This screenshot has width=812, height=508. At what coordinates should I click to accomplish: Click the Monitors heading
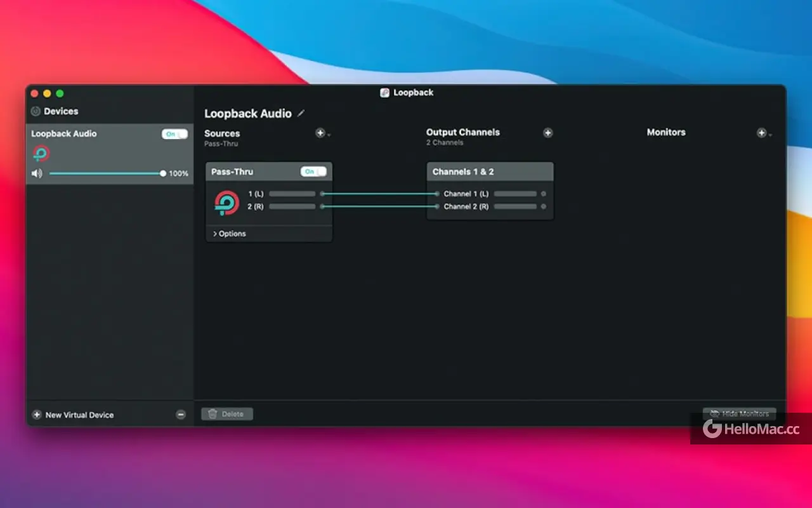tap(666, 132)
